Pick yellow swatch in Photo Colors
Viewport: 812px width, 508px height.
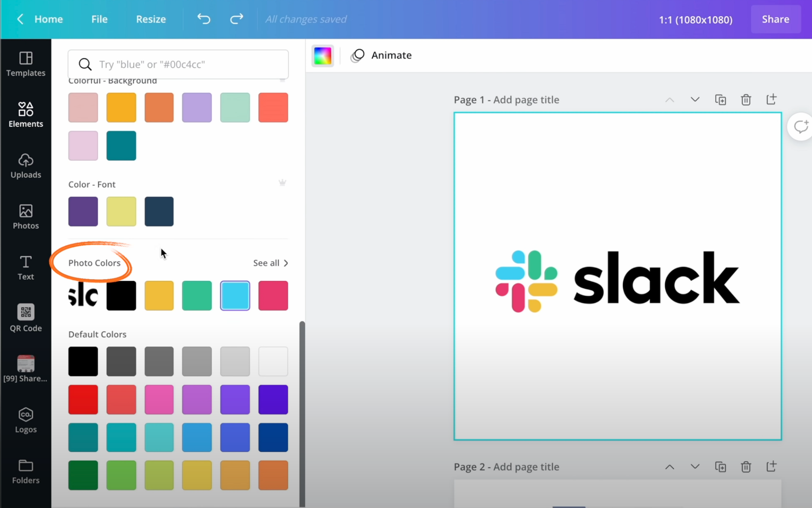pos(159,295)
